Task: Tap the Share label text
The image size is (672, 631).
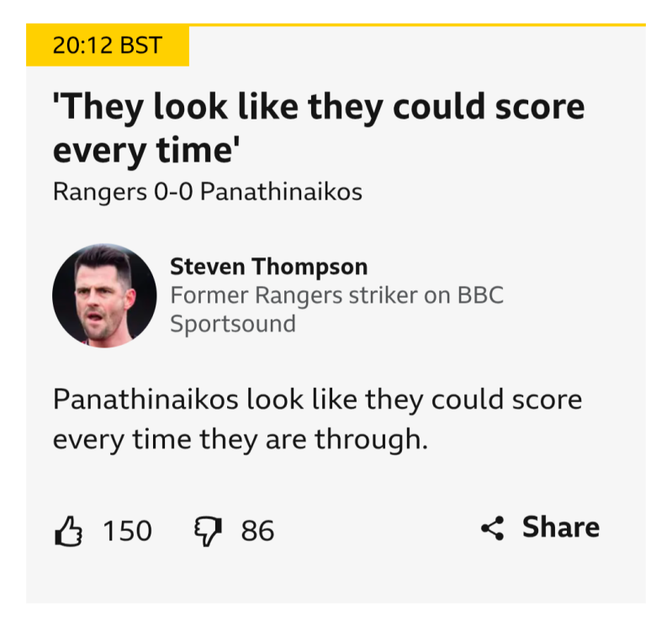Action: click(x=560, y=528)
